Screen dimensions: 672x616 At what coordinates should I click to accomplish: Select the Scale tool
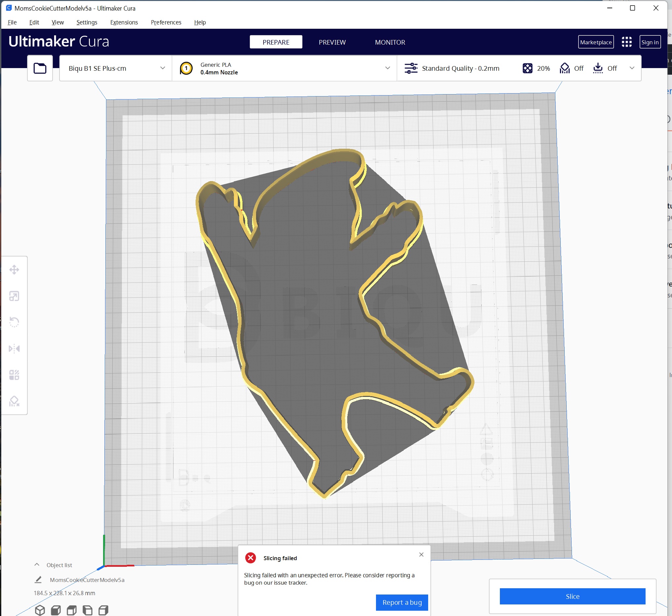pos(14,296)
